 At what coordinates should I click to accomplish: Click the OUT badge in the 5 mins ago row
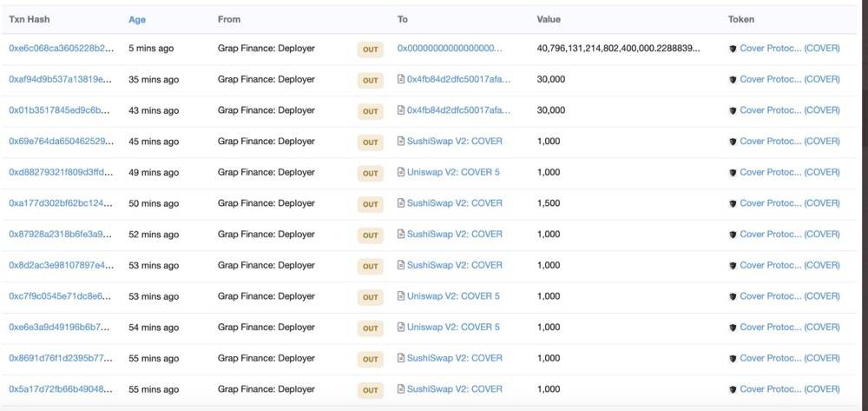371,50
